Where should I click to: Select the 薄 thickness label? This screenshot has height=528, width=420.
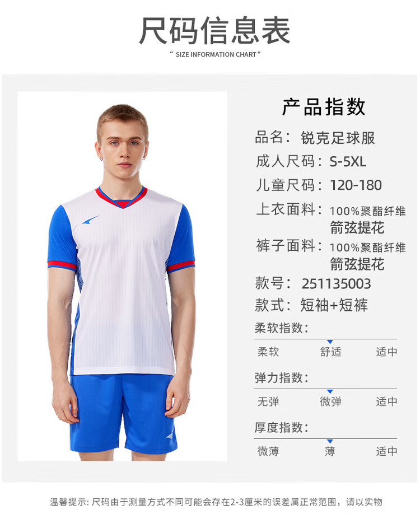point(330,451)
